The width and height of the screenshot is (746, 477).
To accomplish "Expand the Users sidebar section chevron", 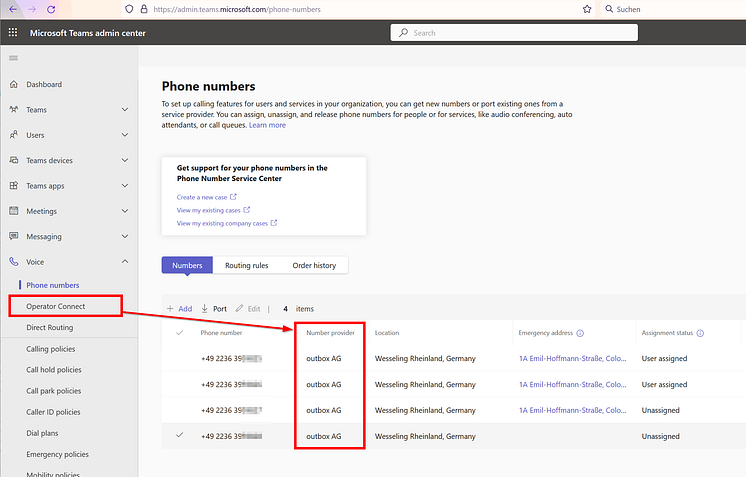I will (125, 135).
